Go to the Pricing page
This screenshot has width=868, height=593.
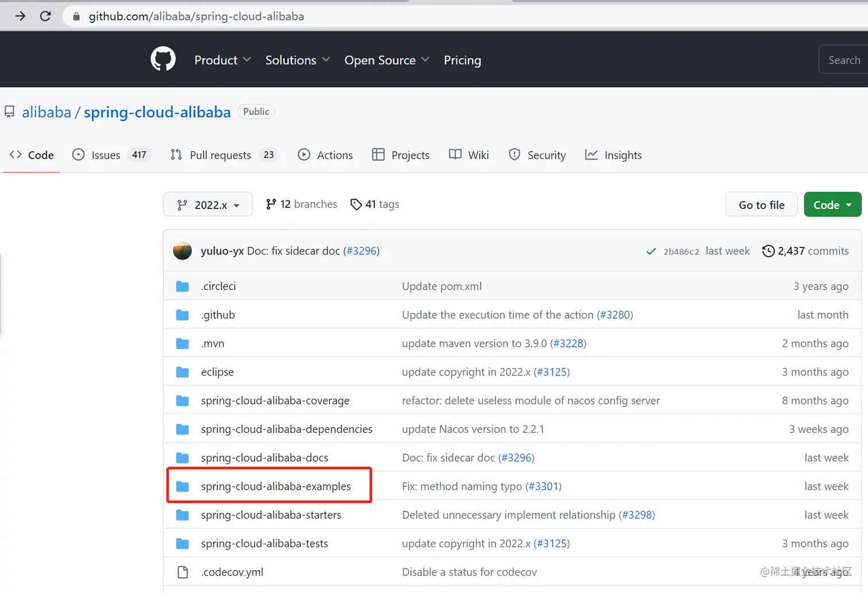462,60
